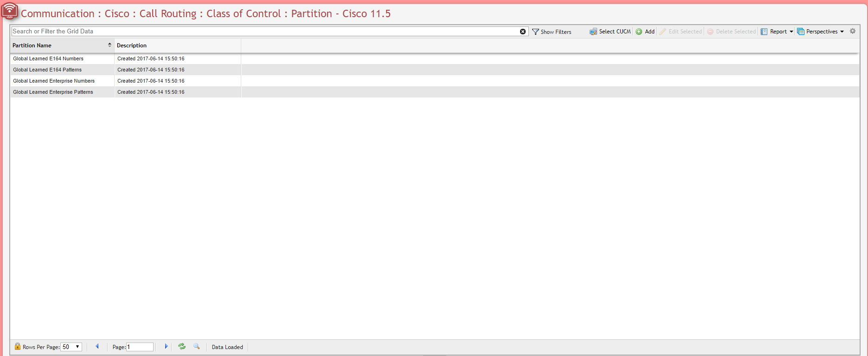Click the padlock icon beside Rows Per Page

click(18, 346)
